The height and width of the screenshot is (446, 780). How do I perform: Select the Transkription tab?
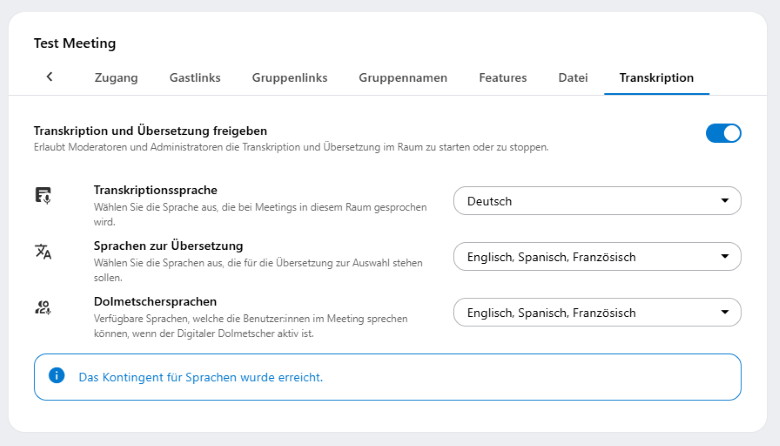[x=657, y=78]
